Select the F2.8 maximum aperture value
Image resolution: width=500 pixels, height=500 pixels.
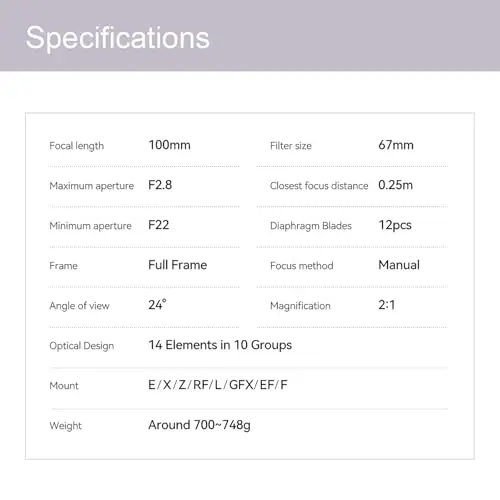coord(160,185)
